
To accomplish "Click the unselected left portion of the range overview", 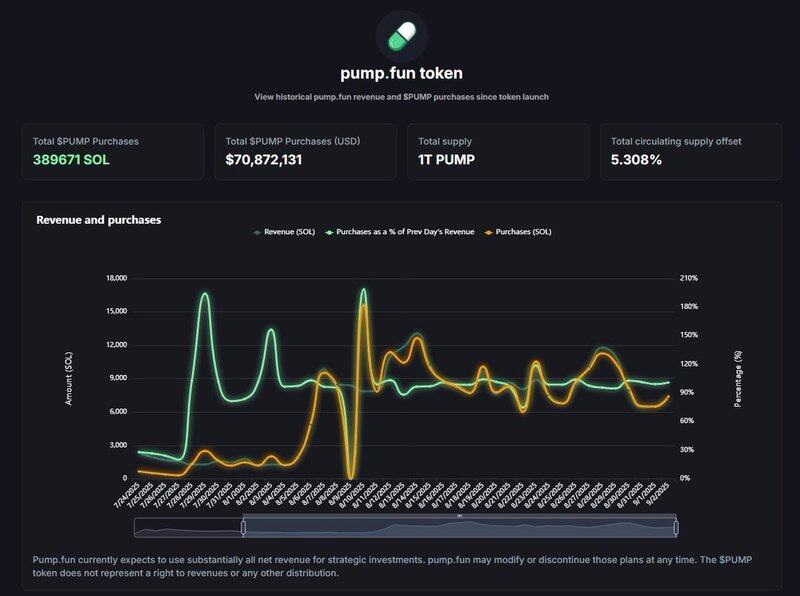I will (x=188, y=528).
